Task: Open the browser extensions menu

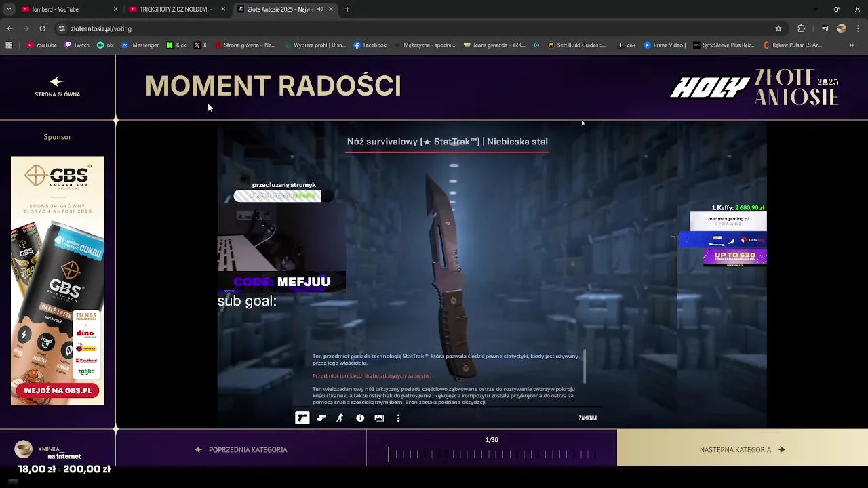Action: 802,28
